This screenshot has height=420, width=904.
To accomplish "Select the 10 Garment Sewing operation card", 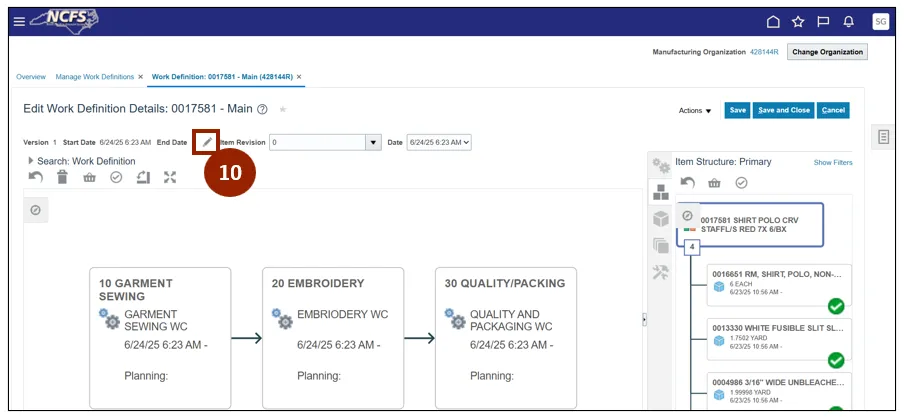I will 160,338.
